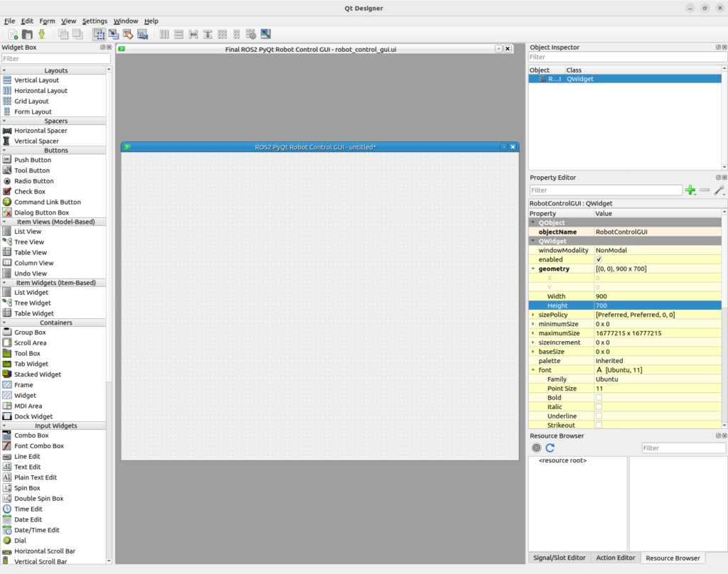Image resolution: width=728 pixels, height=574 pixels.
Task: Toggle the enabled property checkbox
Action: pos(599,259)
